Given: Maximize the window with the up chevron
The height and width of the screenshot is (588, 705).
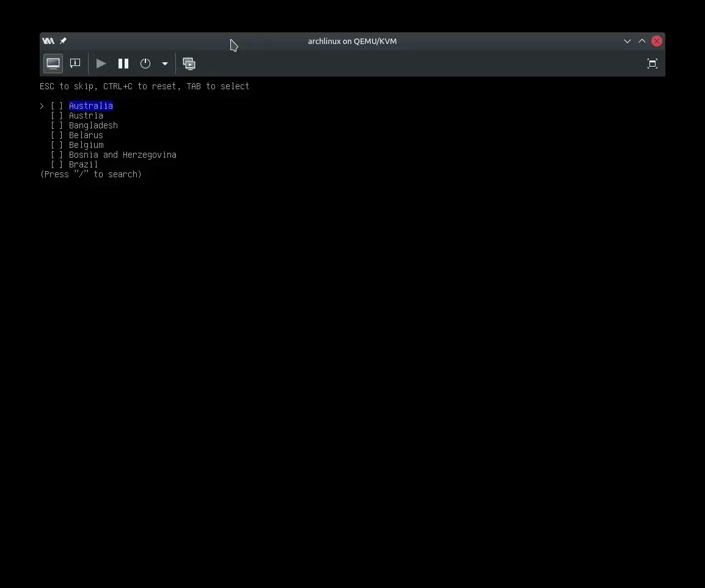Looking at the screenshot, I should click(642, 41).
